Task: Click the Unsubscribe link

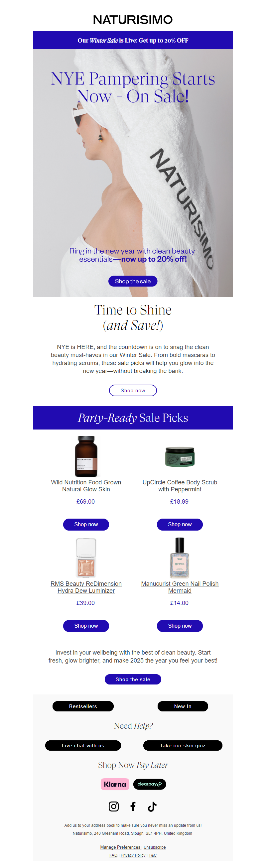Action: click(x=154, y=847)
